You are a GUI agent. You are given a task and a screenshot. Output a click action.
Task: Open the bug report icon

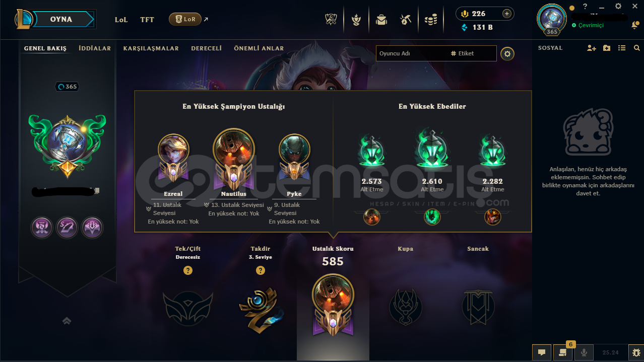636,352
